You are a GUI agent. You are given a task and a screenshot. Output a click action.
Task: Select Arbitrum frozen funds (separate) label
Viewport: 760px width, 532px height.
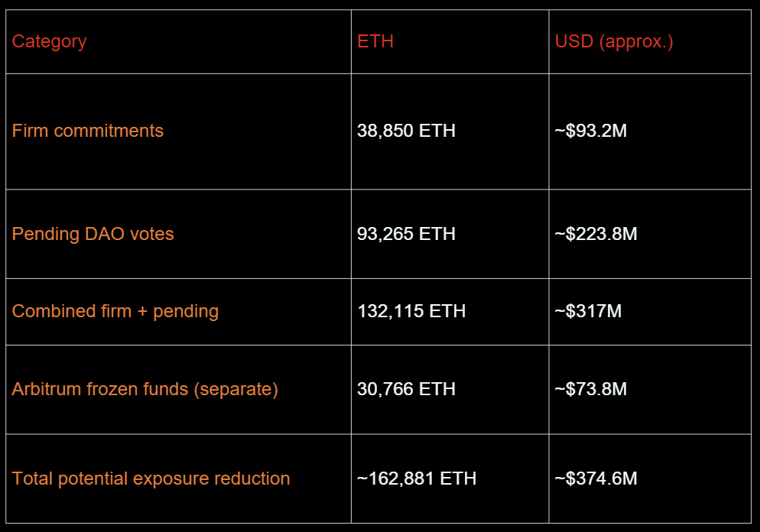[x=145, y=390]
